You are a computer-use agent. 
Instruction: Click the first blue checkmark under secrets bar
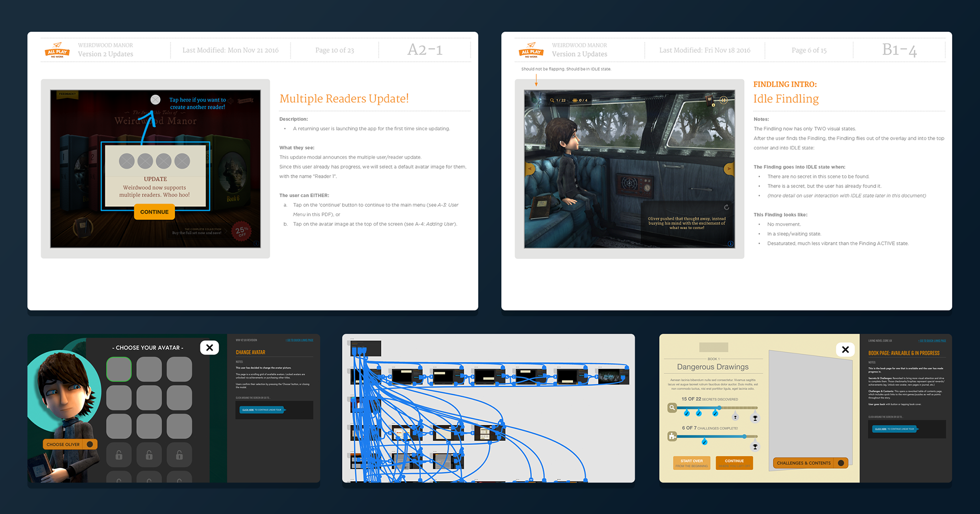(x=687, y=414)
